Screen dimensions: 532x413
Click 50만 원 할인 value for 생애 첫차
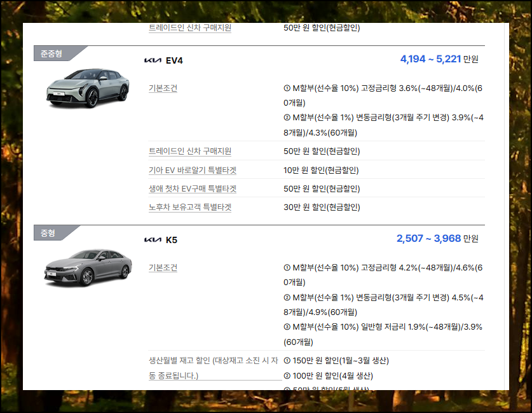tap(322, 188)
